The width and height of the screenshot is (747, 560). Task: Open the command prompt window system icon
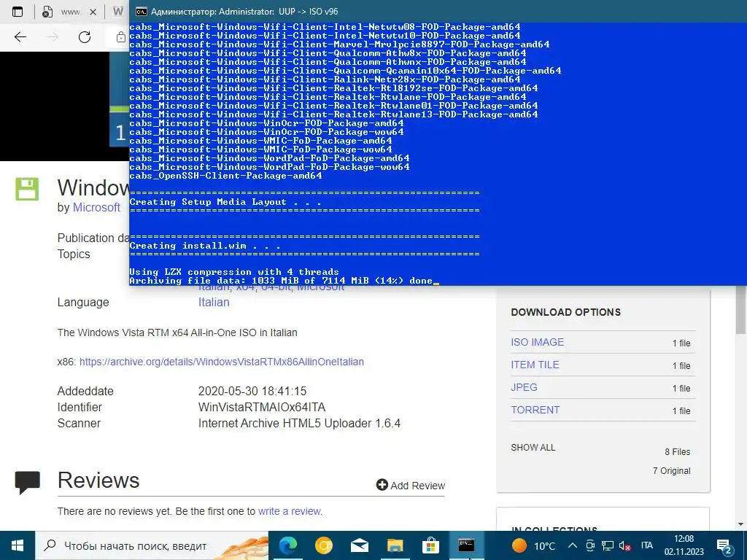[x=141, y=12]
